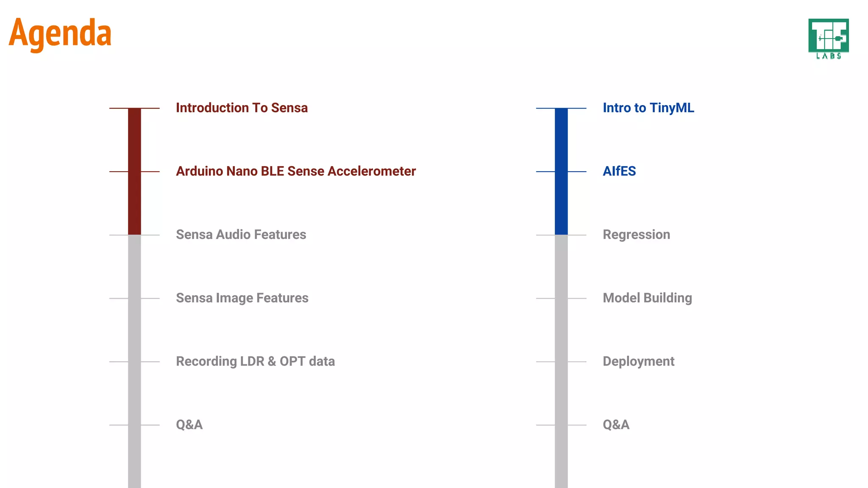
Task: Click the TF Labs logo
Action: click(829, 39)
